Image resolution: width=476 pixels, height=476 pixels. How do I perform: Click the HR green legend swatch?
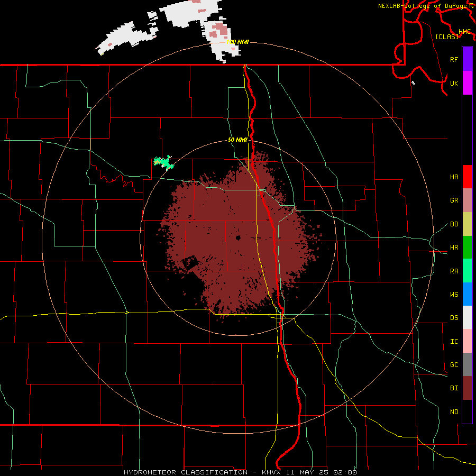click(467, 247)
